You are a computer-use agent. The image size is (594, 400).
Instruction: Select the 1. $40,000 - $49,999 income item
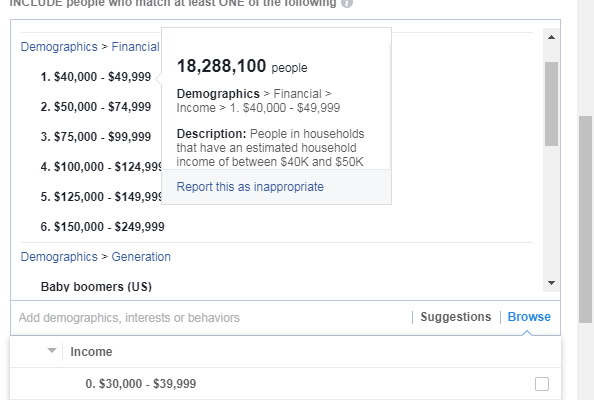point(96,77)
